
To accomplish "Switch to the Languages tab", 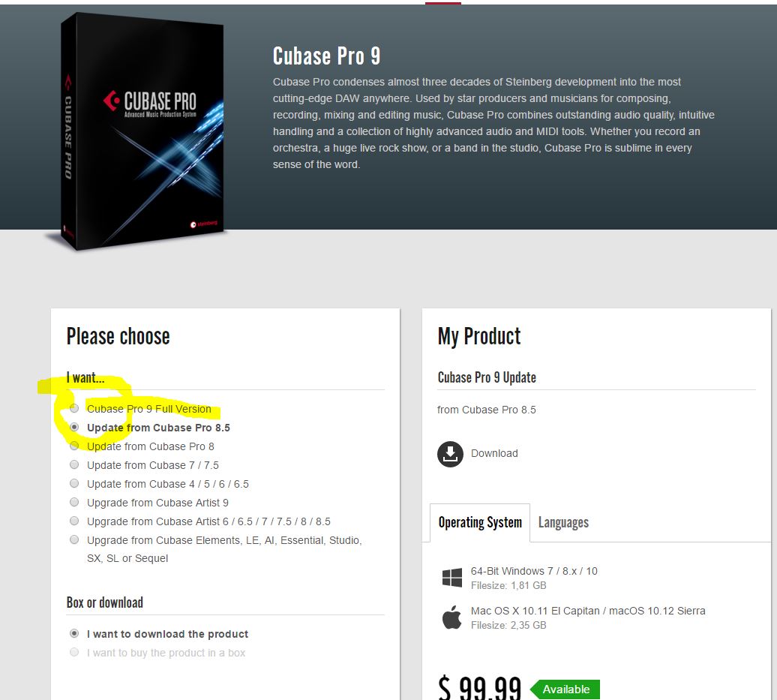I will [563, 522].
